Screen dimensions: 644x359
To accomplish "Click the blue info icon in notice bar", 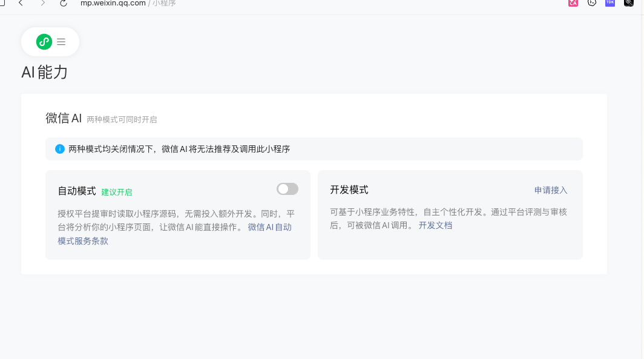I will pos(60,149).
